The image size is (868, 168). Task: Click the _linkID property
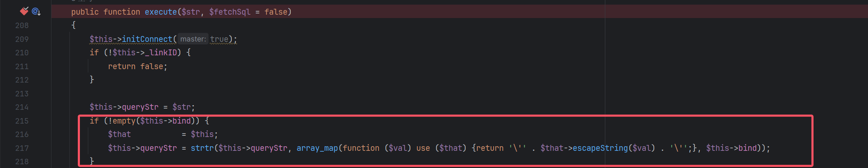point(161,52)
